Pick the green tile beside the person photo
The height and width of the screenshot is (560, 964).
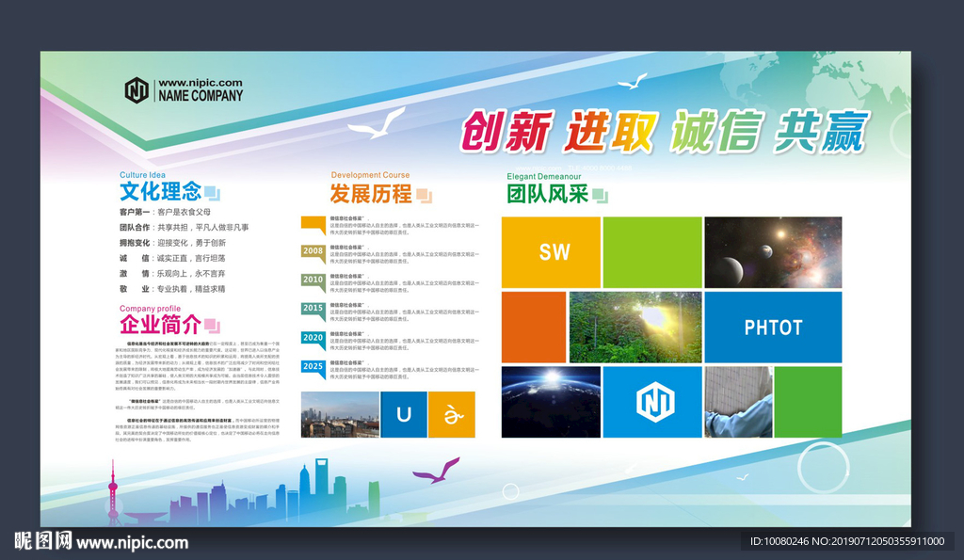click(x=808, y=402)
